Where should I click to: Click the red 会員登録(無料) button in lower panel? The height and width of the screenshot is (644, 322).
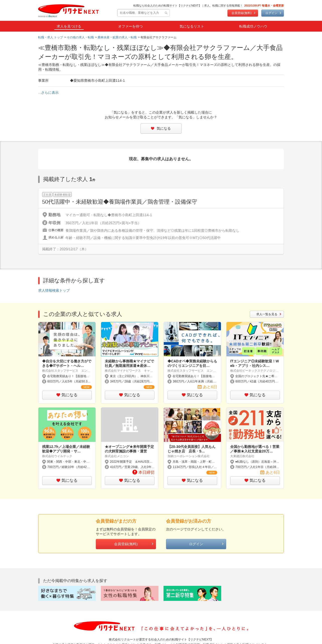(126, 544)
